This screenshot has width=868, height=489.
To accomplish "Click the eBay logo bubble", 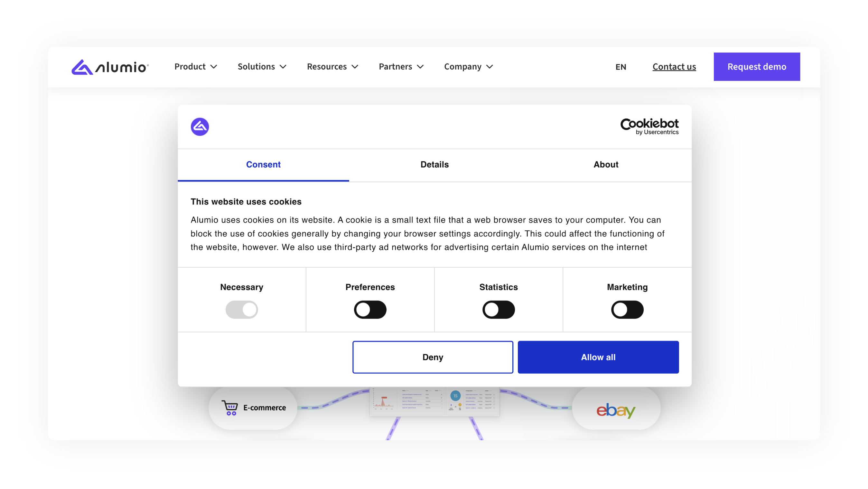I will (x=616, y=408).
